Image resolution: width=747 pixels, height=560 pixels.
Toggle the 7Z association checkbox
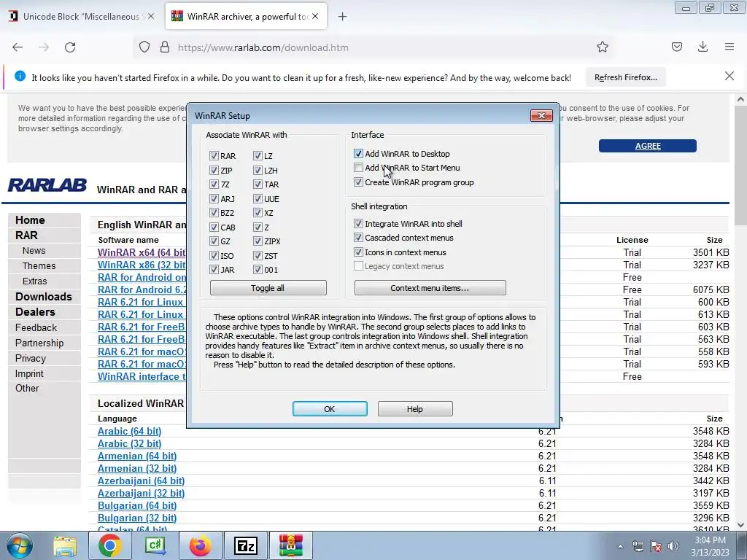coord(214,184)
